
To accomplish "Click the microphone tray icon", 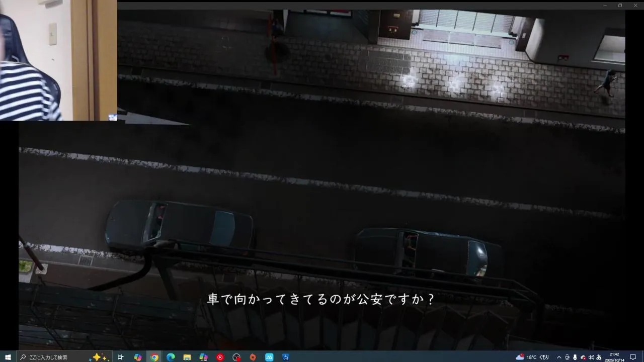I will tap(575, 357).
